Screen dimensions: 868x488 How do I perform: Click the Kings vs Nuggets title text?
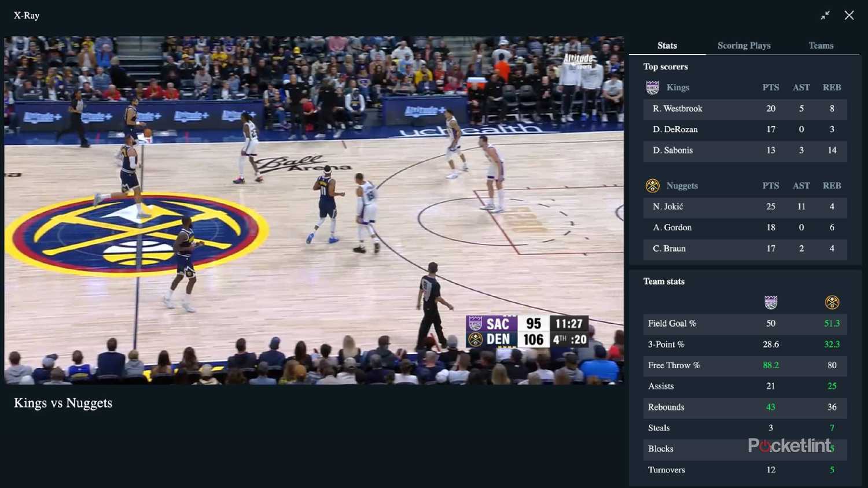point(62,403)
